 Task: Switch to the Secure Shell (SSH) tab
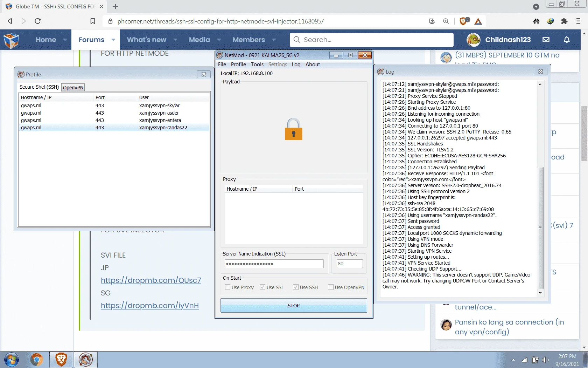pyautogui.click(x=39, y=87)
